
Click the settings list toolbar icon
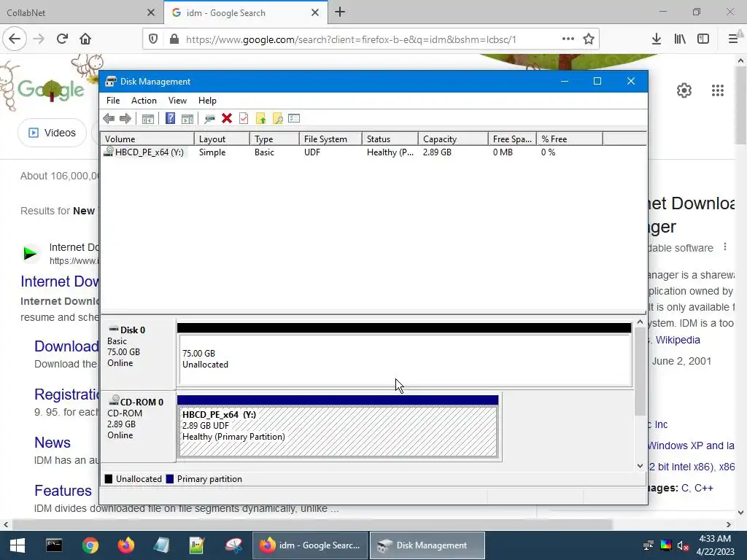tap(294, 118)
